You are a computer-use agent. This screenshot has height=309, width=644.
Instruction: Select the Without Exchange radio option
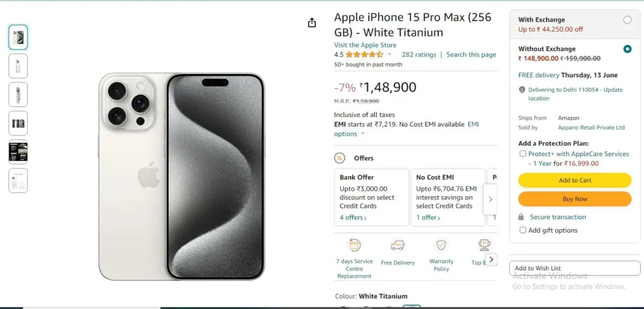(627, 49)
